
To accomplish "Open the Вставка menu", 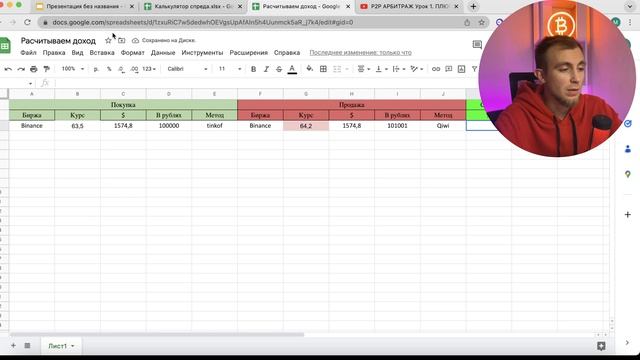I will point(102,53).
